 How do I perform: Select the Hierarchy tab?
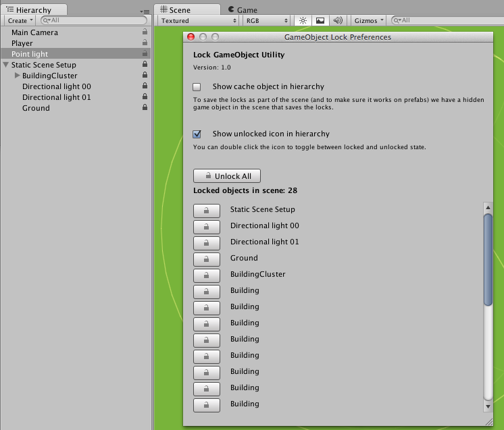pos(34,9)
